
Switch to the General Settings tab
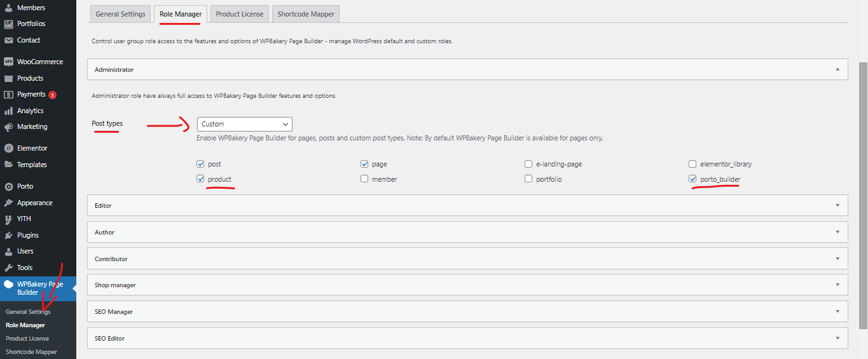pyautogui.click(x=121, y=14)
